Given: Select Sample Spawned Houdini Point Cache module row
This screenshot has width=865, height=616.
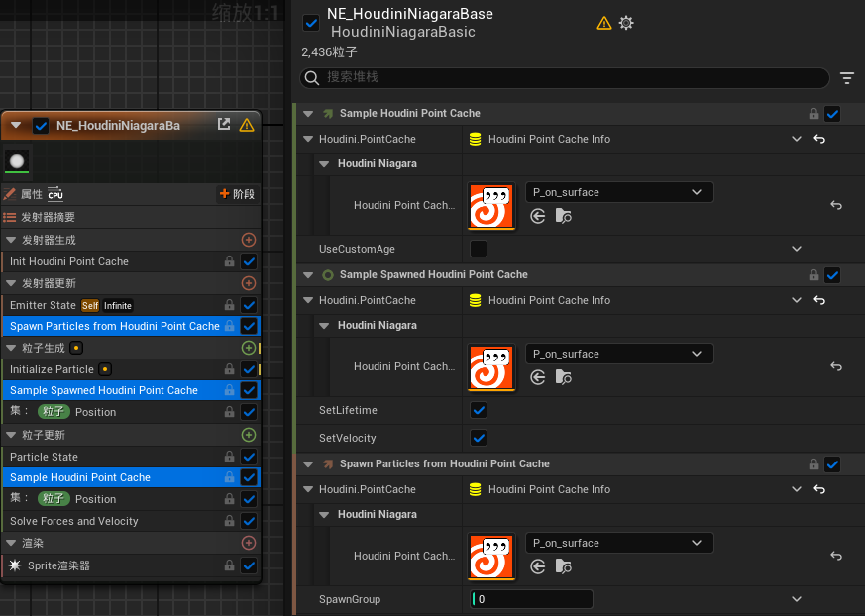Looking at the screenshot, I should (132, 390).
